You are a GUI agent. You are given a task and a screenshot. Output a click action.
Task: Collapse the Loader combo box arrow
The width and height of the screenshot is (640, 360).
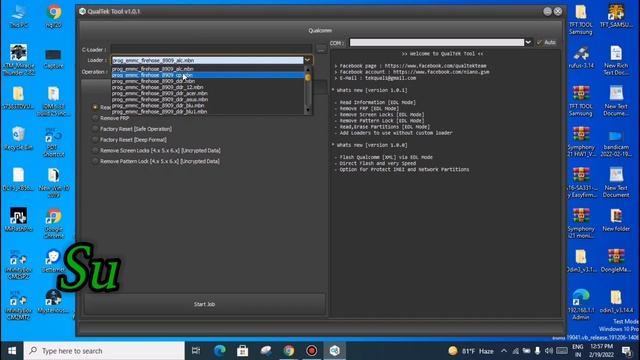click(308, 60)
